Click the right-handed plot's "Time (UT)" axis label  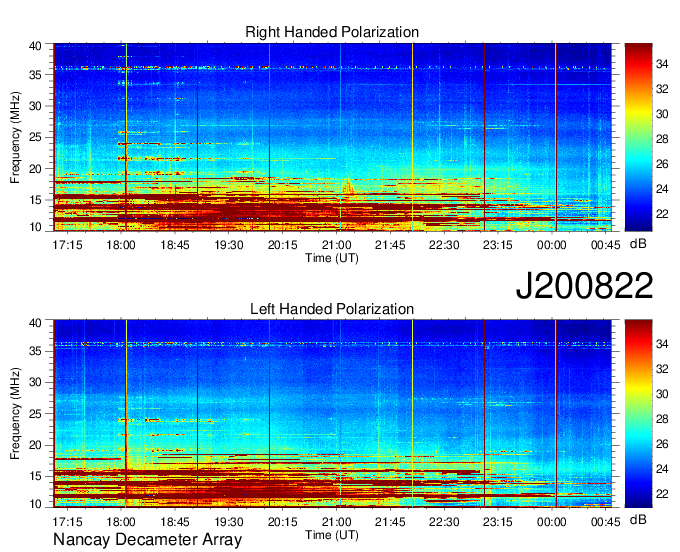click(332, 258)
